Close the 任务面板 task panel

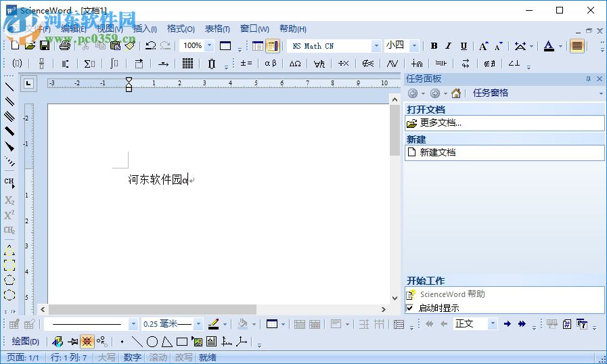600,79
